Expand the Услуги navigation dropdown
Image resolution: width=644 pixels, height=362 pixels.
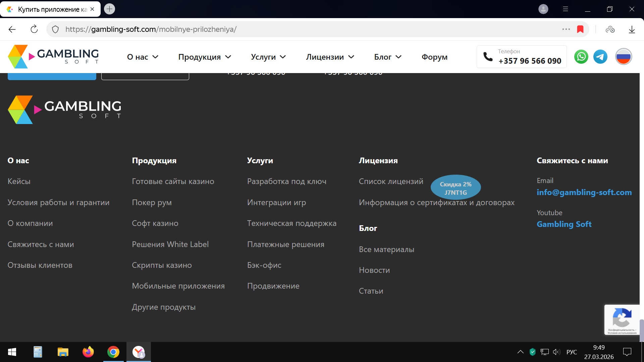(268, 57)
